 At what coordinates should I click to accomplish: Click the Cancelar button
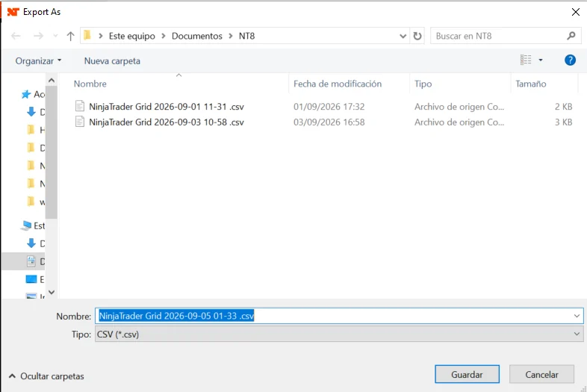pos(541,374)
